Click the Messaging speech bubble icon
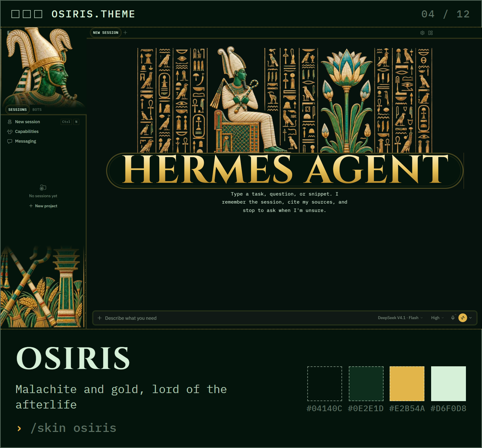Viewport: 482px width, 448px height. pos(10,141)
